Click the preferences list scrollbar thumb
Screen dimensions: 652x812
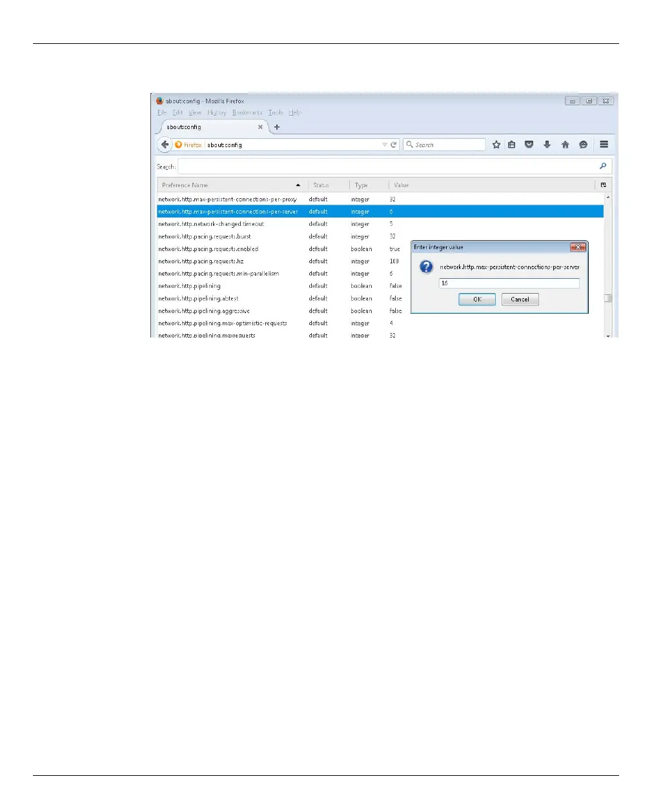(607, 298)
